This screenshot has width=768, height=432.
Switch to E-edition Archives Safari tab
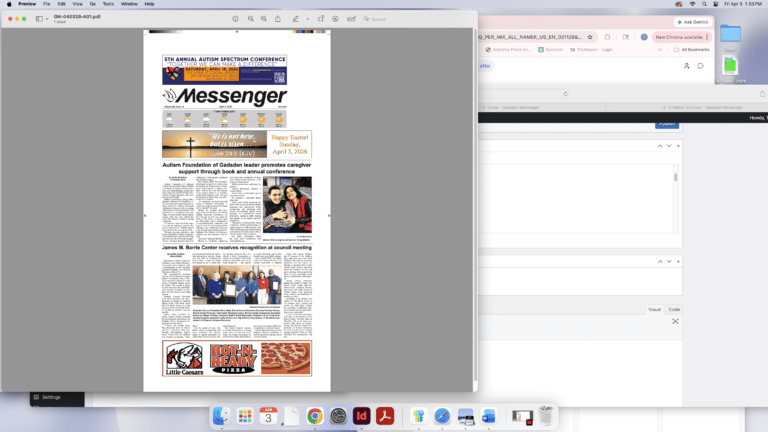(702, 107)
